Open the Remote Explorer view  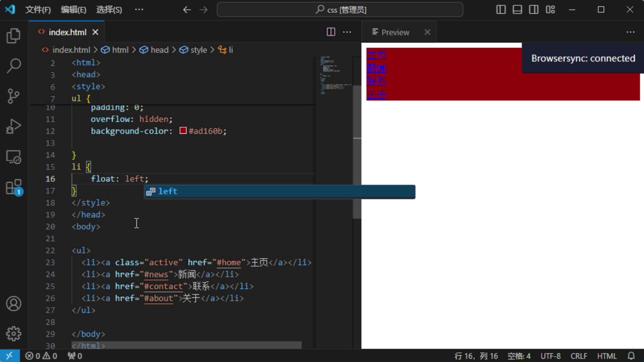pyautogui.click(x=13, y=157)
